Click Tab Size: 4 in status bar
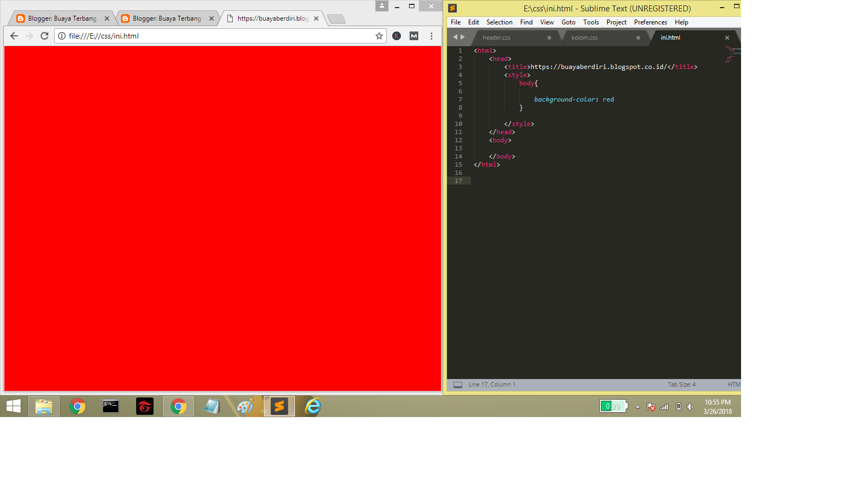868x486 pixels. pyautogui.click(x=681, y=384)
